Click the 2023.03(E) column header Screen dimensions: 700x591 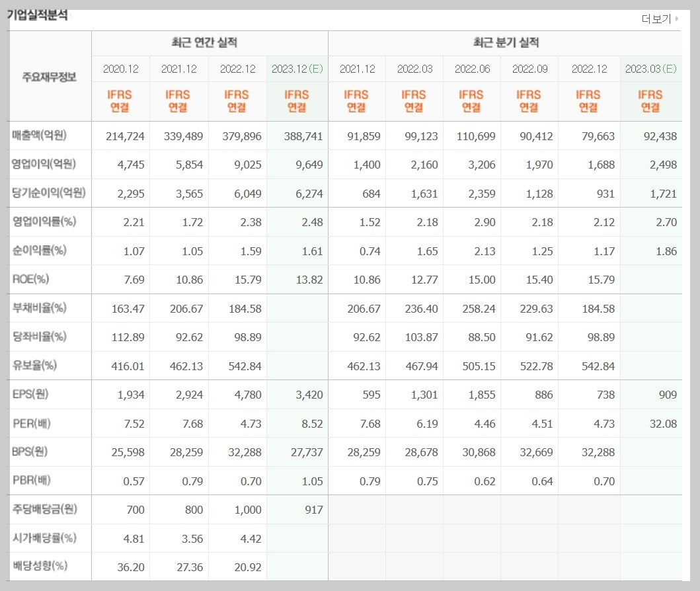click(x=651, y=69)
